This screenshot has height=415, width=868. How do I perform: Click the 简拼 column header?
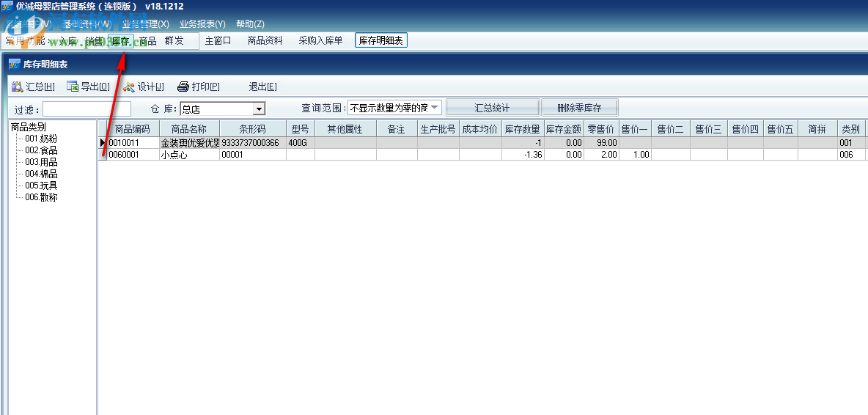pyautogui.click(x=817, y=129)
